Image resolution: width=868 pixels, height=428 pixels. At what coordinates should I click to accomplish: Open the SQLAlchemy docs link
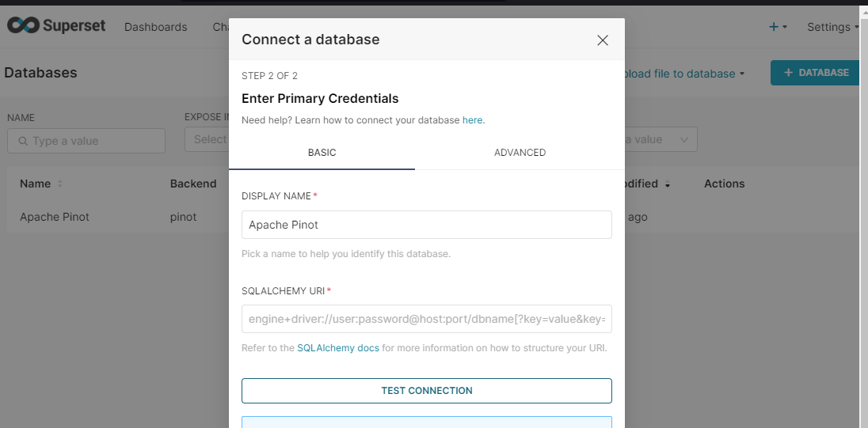click(x=338, y=348)
